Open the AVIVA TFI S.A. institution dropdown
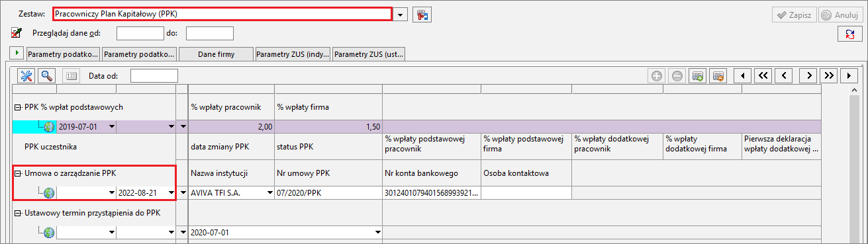The image size is (868, 244). (x=269, y=193)
